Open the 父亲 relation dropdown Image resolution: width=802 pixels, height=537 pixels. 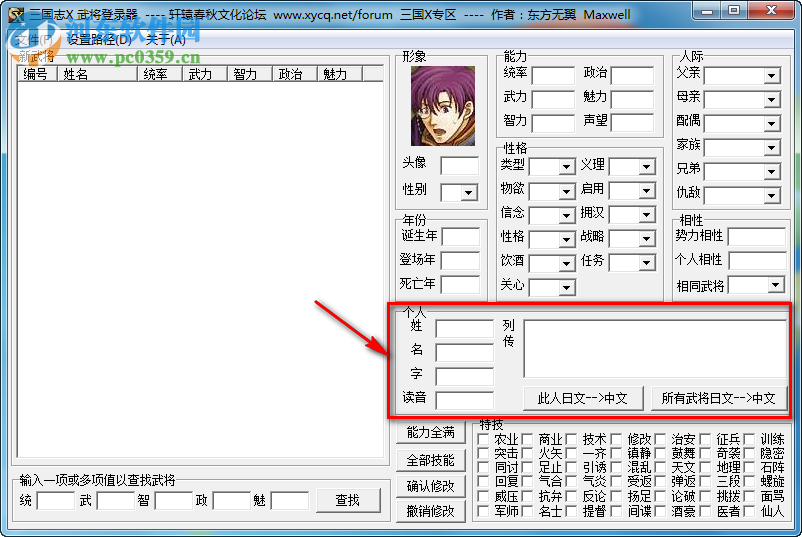pyautogui.click(x=771, y=76)
